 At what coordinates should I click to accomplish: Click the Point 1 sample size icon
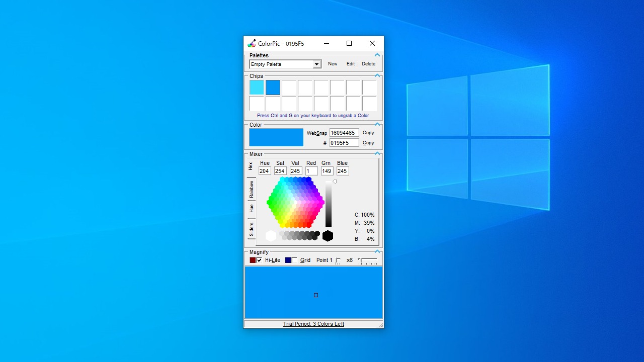(338, 260)
